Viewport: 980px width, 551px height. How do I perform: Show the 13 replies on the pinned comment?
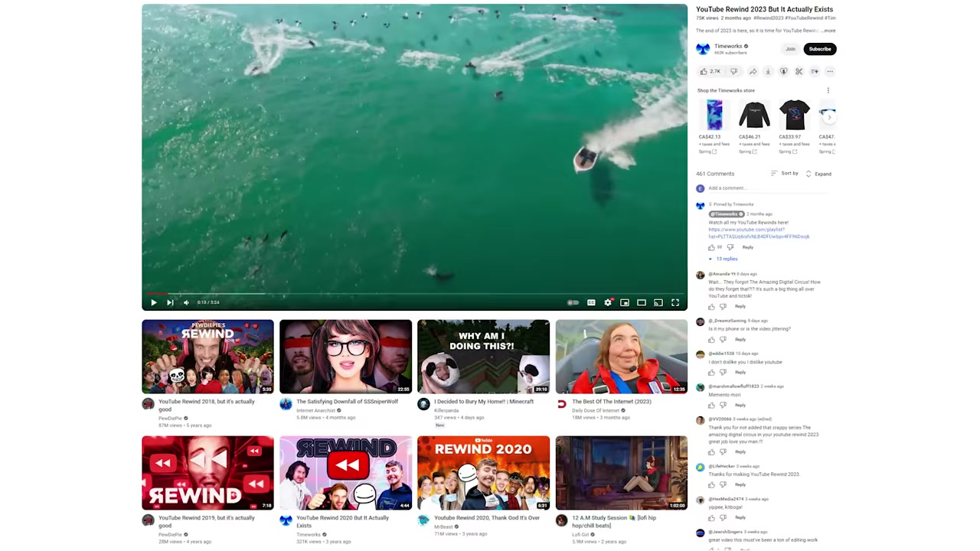pyautogui.click(x=724, y=259)
